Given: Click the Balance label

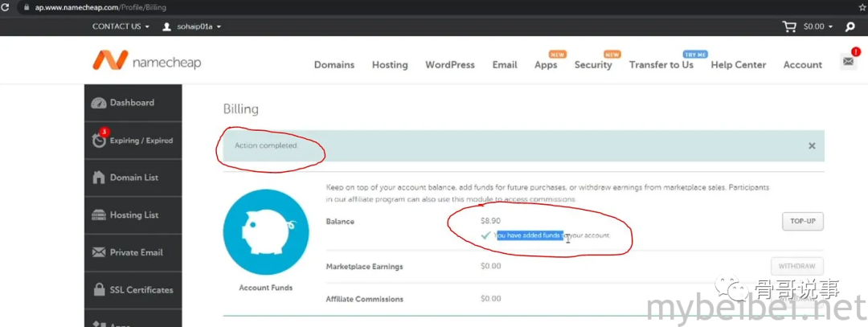Looking at the screenshot, I should coord(340,221).
